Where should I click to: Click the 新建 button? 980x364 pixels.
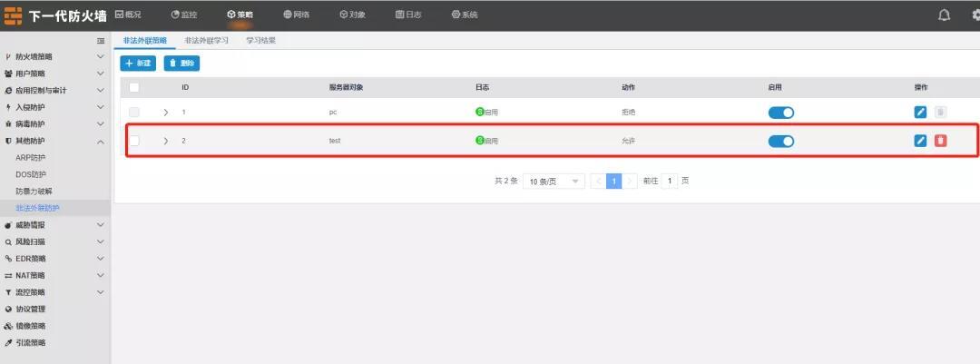[138, 63]
